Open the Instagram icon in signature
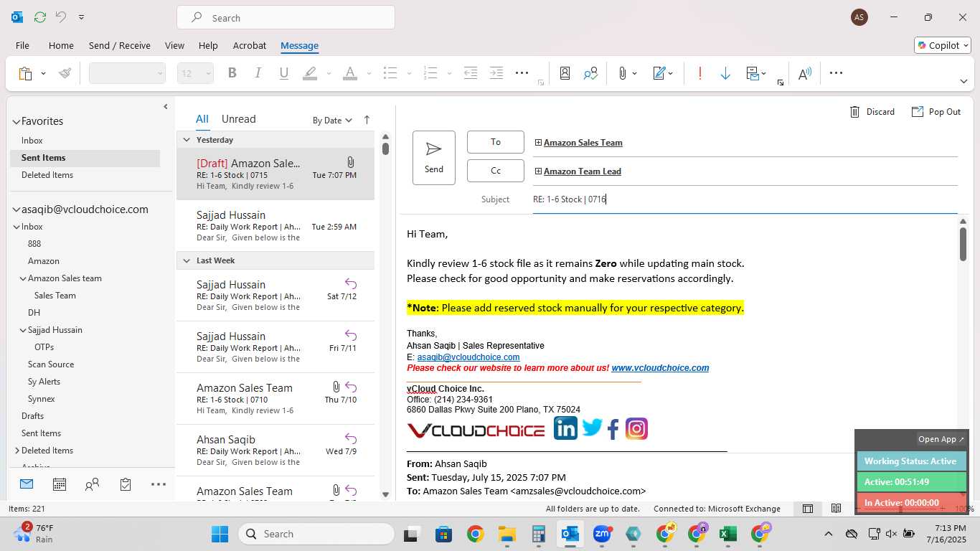 (636, 428)
